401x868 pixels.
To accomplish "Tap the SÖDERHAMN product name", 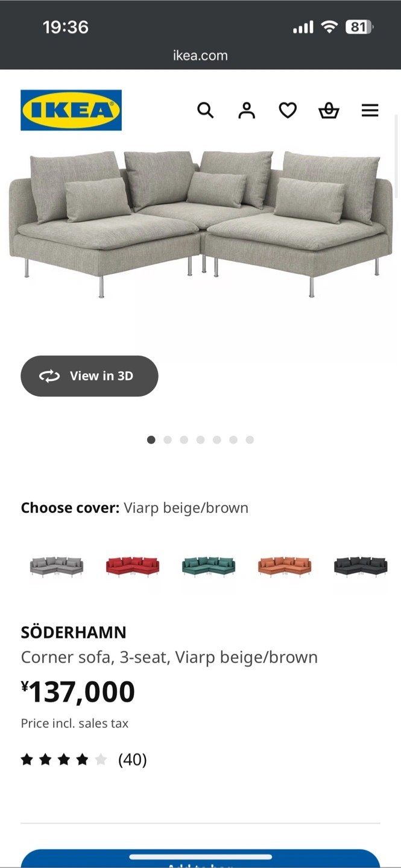I will pos(74,632).
